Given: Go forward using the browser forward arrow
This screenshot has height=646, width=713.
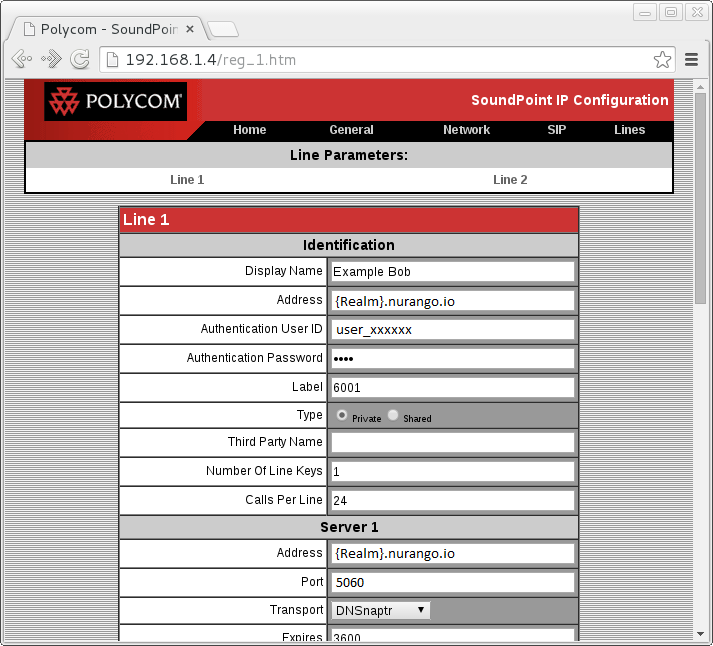Looking at the screenshot, I should coord(51,59).
